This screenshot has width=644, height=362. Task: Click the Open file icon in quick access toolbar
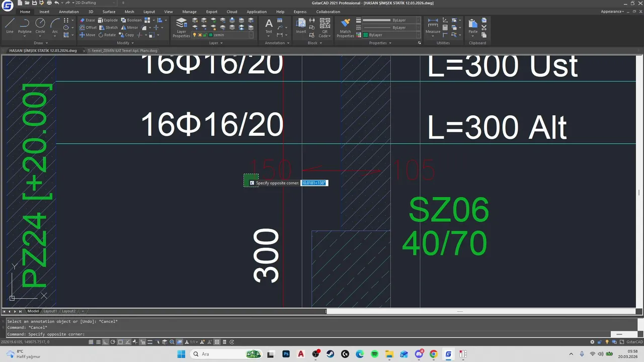[x=27, y=3]
